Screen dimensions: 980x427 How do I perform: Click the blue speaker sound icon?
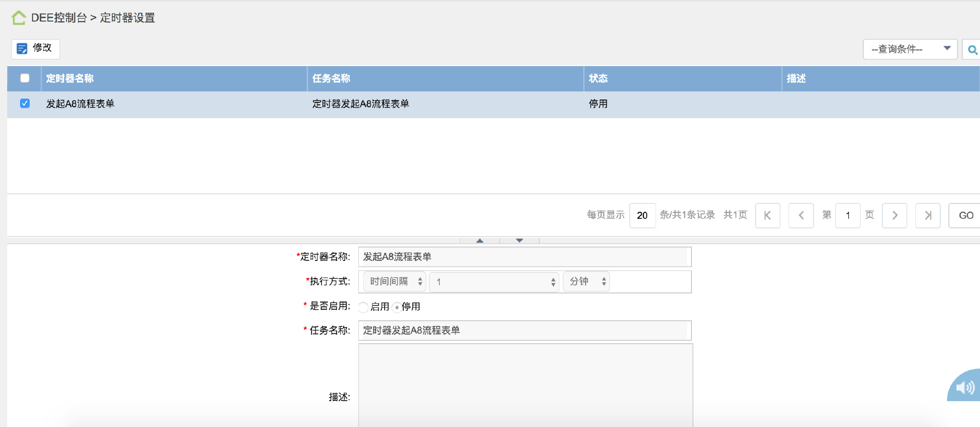click(x=965, y=387)
